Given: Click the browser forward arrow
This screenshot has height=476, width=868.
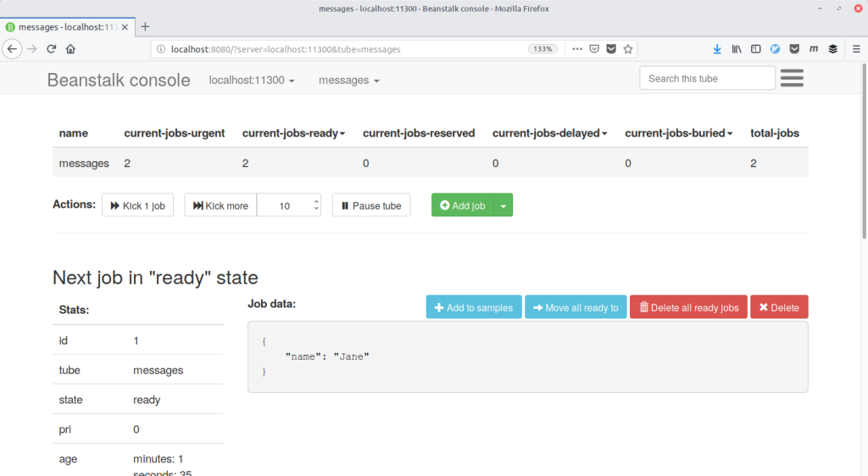Looking at the screenshot, I should click(32, 48).
